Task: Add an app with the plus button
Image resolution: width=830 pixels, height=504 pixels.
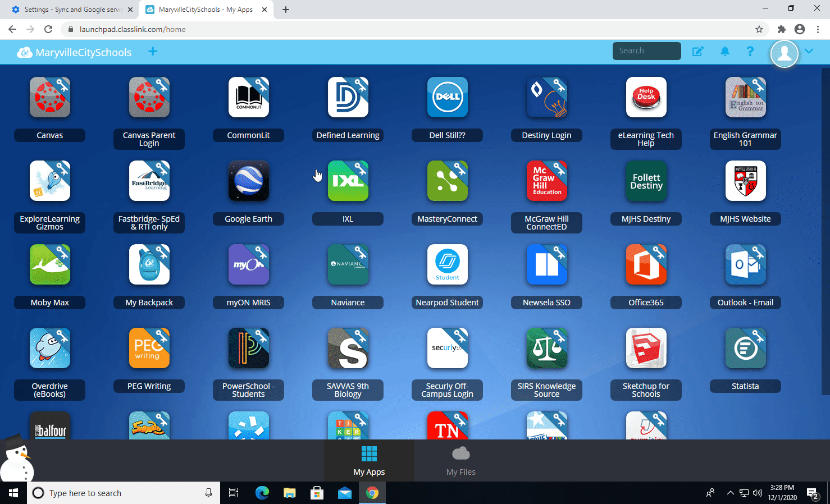Action: click(x=153, y=52)
